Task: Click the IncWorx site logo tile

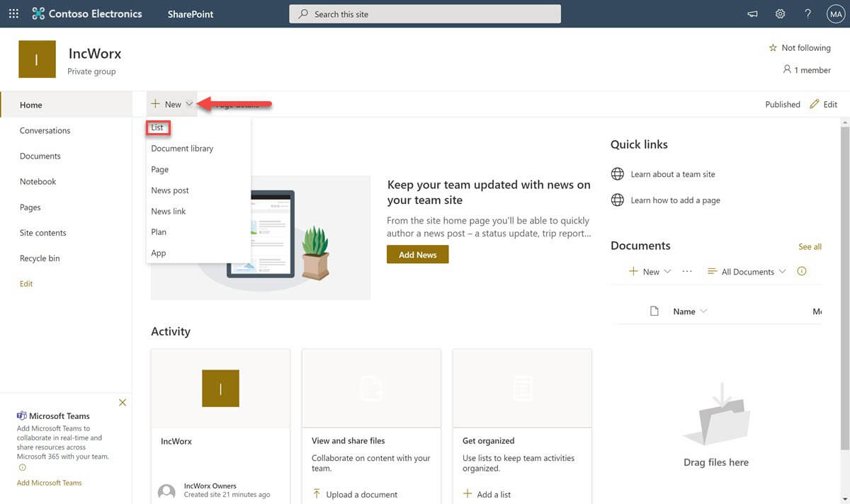Action: pyautogui.click(x=37, y=59)
